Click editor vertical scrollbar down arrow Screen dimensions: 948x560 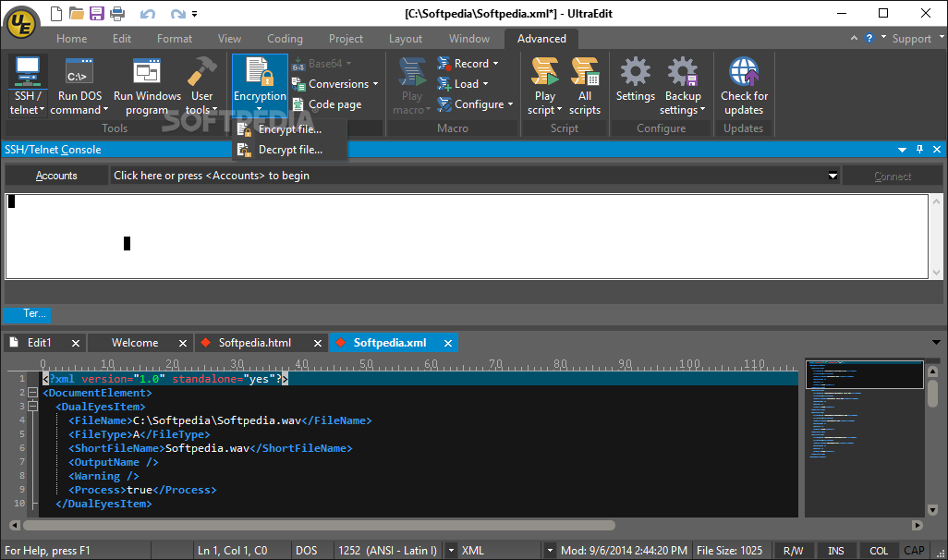tap(932, 510)
